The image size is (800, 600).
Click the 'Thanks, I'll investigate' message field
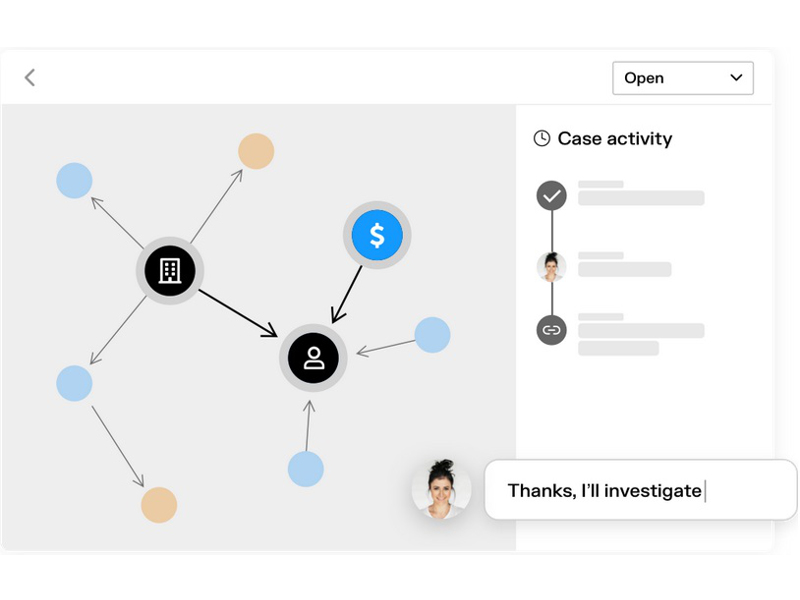coord(640,490)
